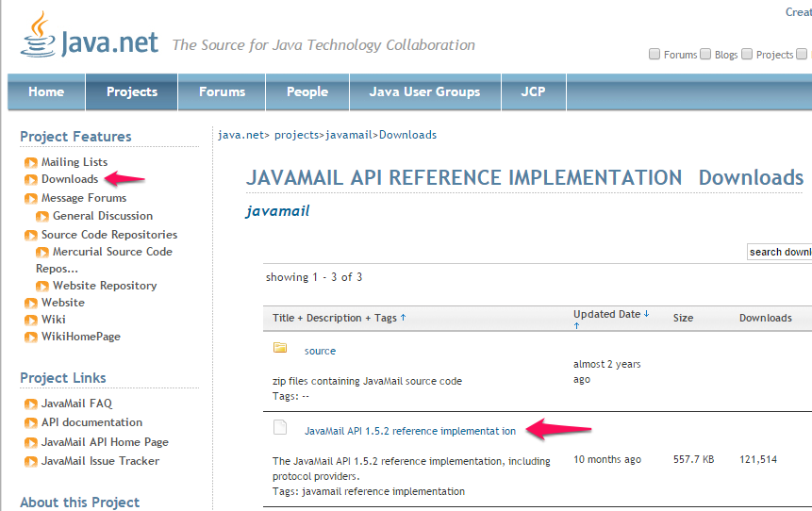The width and height of the screenshot is (812, 511).
Task: Click Downloads in the breadcrumb
Action: tap(407, 135)
